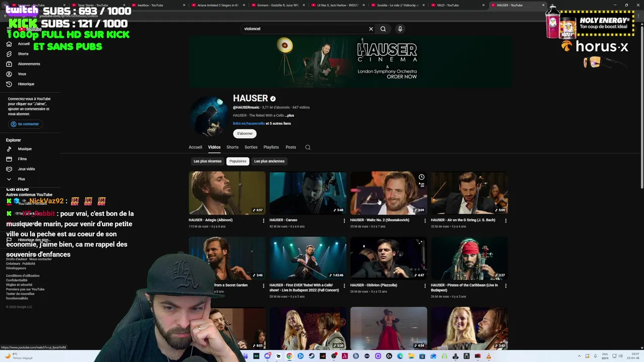Open the linktr.ee/hausercello link
Screen dimensions: 644x362
point(249,123)
